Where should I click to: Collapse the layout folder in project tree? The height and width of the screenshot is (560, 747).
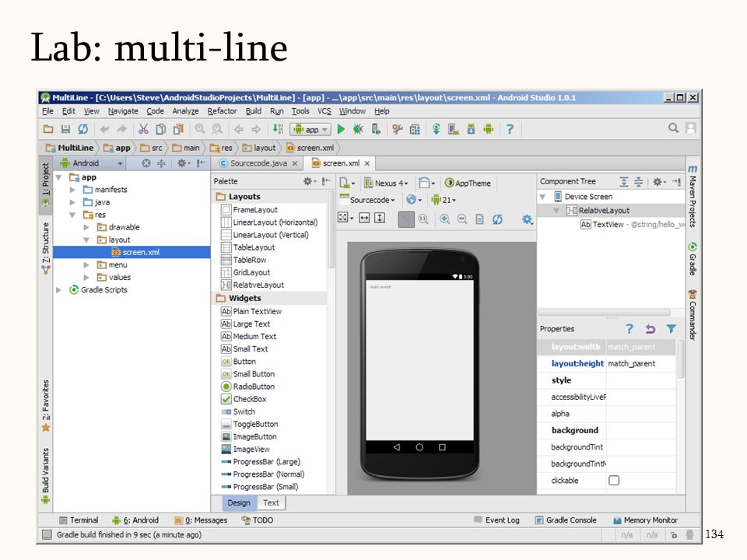pyautogui.click(x=86, y=240)
